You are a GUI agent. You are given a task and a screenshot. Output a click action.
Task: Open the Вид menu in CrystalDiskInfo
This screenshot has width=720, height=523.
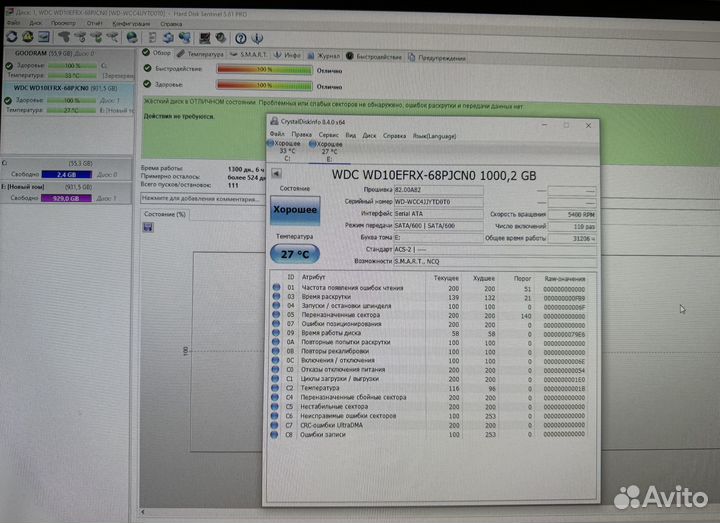[x=351, y=135]
